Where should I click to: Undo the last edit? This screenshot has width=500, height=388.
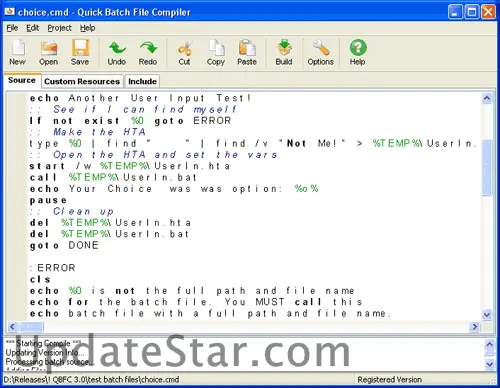pyautogui.click(x=117, y=53)
